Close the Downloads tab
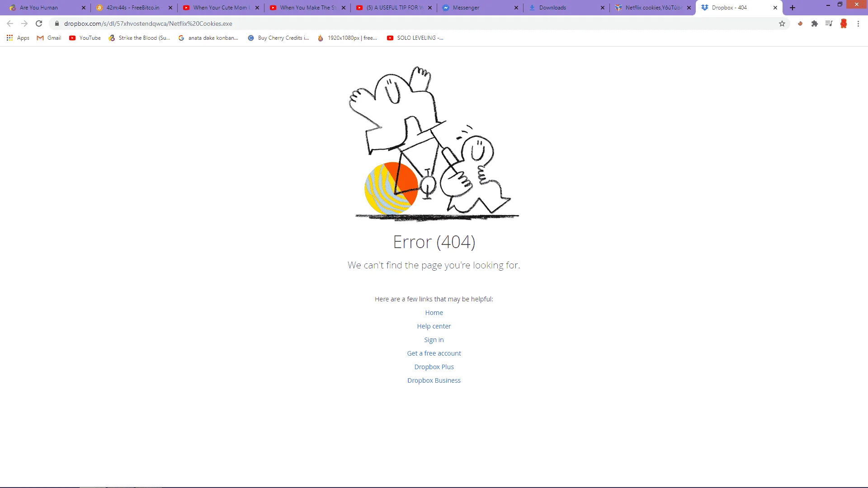Screen dimensions: 868x488 (603, 8)
